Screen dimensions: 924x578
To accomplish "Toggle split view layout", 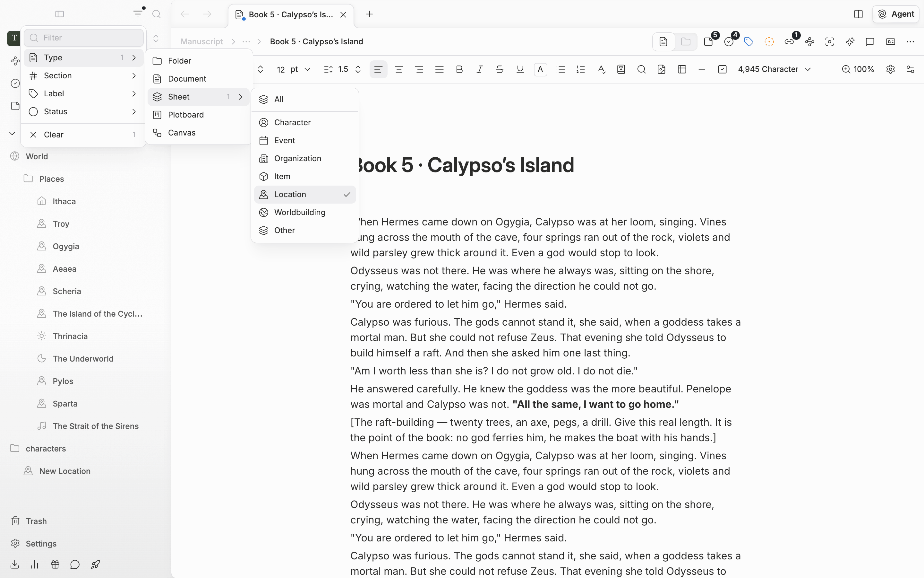I will [858, 14].
